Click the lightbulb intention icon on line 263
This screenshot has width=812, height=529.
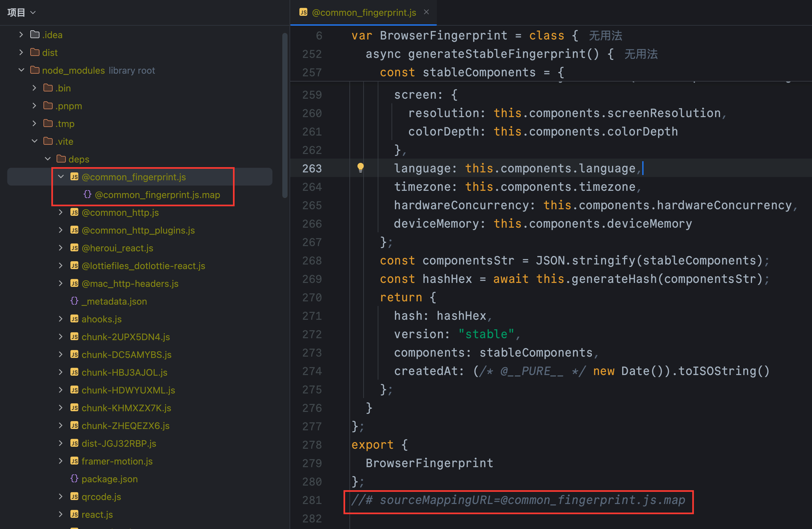(361, 168)
